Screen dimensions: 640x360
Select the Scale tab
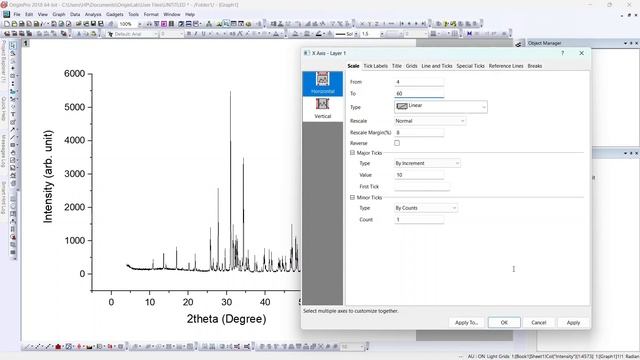coord(353,66)
